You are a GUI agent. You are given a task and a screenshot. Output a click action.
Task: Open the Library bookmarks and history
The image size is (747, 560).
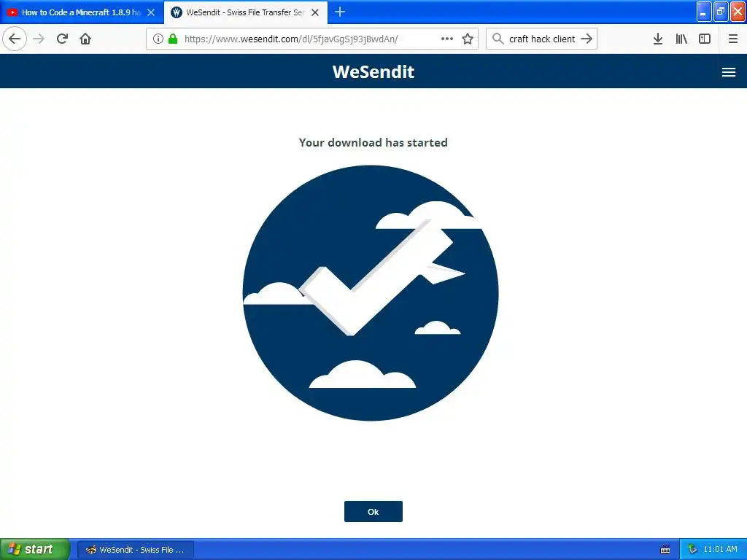point(681,39)
